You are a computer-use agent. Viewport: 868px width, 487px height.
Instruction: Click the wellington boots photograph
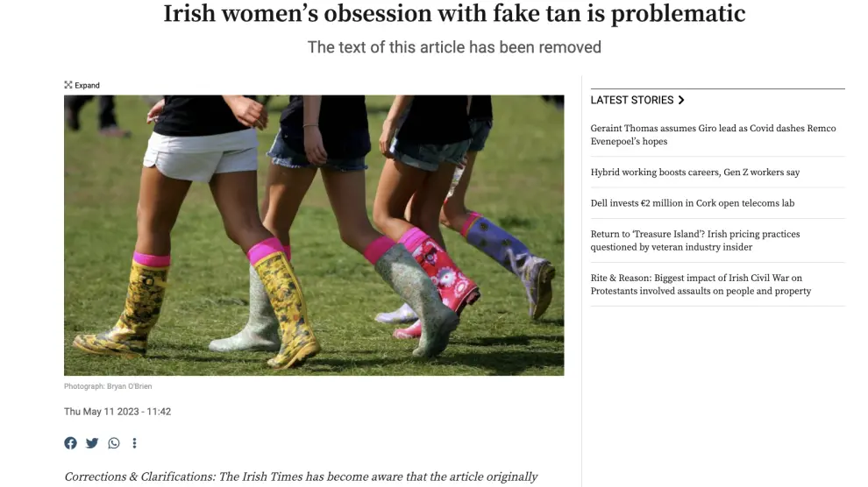(314, 235)
